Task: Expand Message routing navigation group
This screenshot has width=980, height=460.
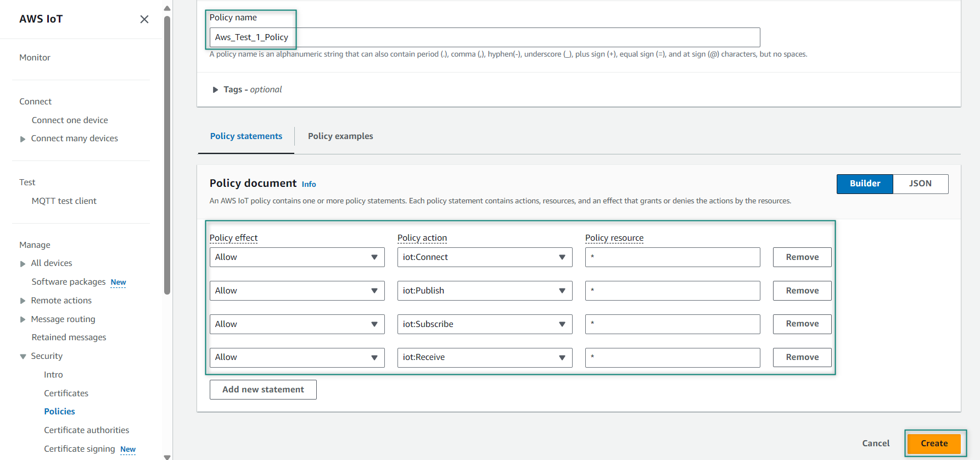Action: pos(23,320)
